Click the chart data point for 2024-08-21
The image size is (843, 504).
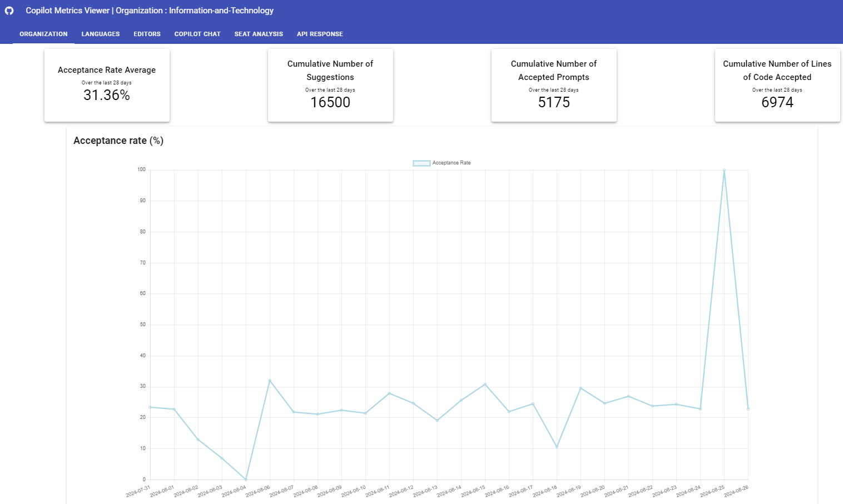628,396
